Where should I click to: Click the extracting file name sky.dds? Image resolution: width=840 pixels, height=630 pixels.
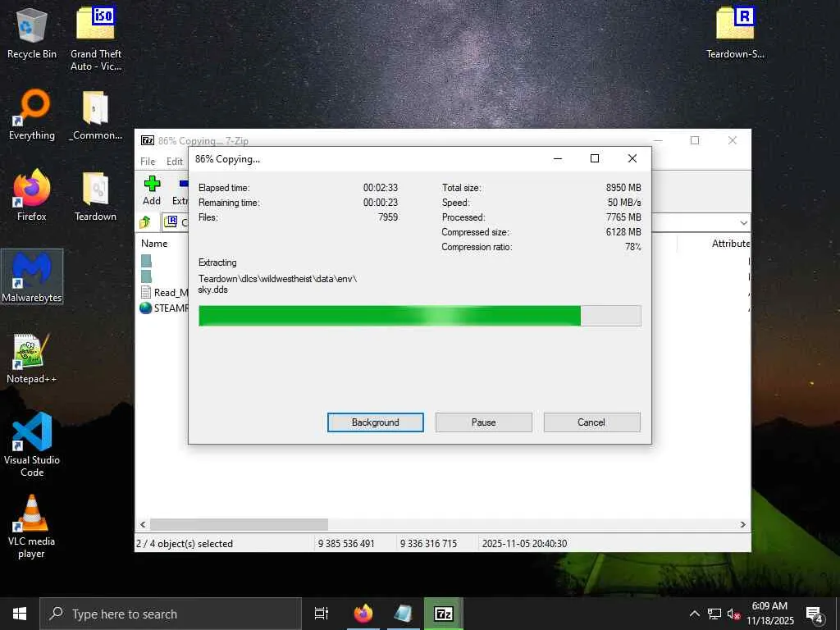coord(212,290)
